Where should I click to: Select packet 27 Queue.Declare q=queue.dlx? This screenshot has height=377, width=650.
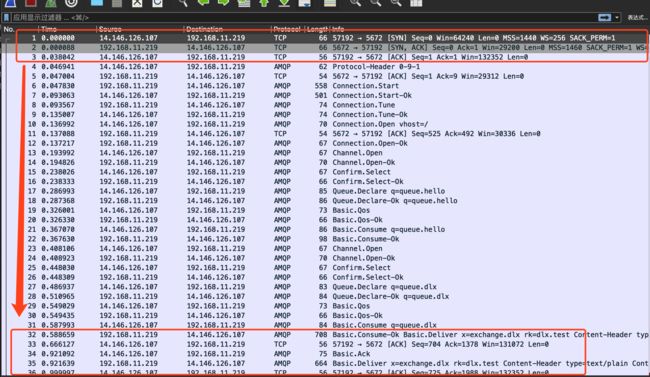pyautogui.click(x=325, y=287)
